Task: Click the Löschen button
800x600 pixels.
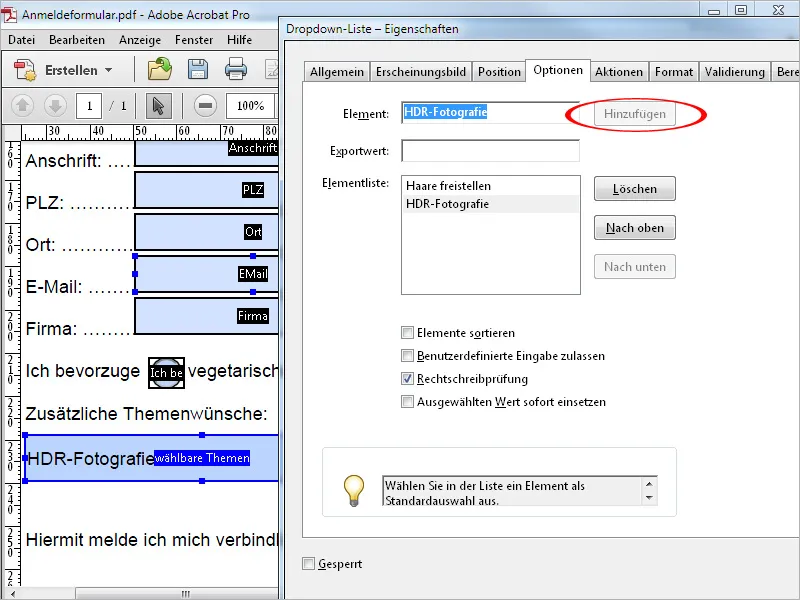Action: tap(635, 189)
